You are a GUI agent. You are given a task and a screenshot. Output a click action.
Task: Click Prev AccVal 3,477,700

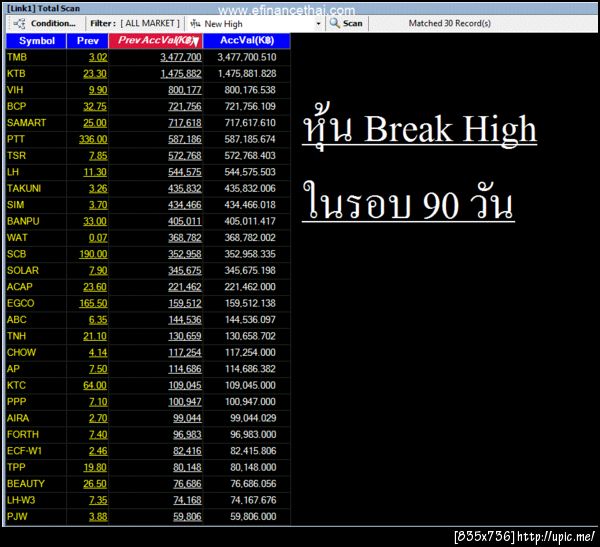click(x=181, y=57)
